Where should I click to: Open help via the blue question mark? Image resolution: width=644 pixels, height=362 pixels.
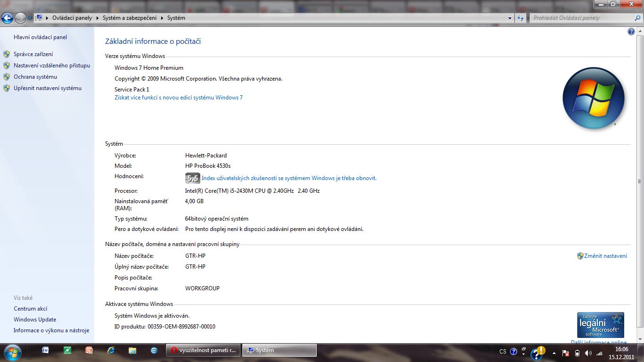(x=631, y=32)
